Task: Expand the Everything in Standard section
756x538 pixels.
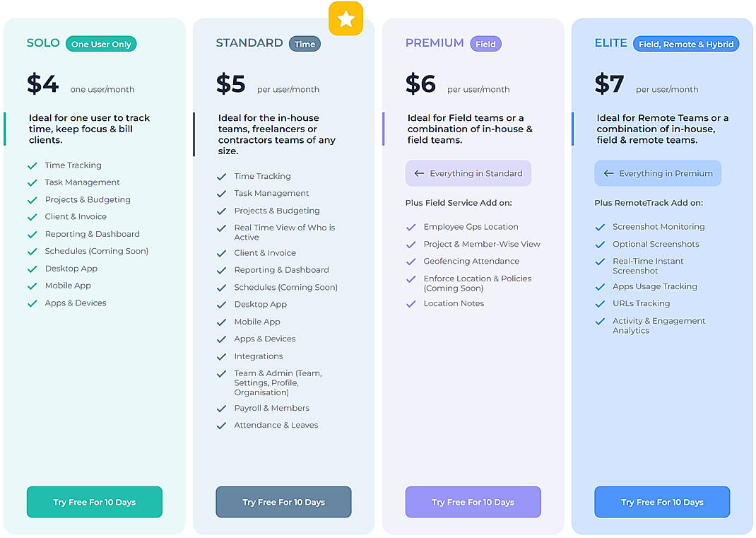Action: coord(468,173)
